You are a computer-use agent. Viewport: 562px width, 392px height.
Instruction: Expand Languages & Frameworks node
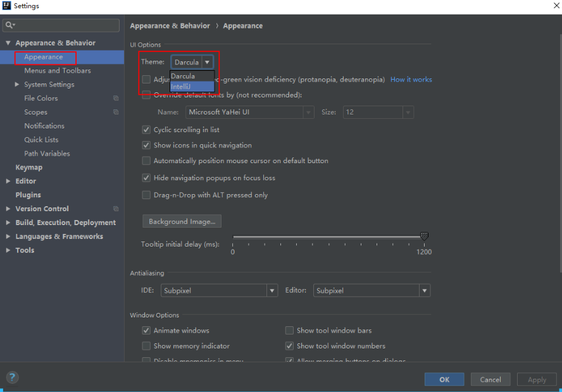(x=8, y=236)
